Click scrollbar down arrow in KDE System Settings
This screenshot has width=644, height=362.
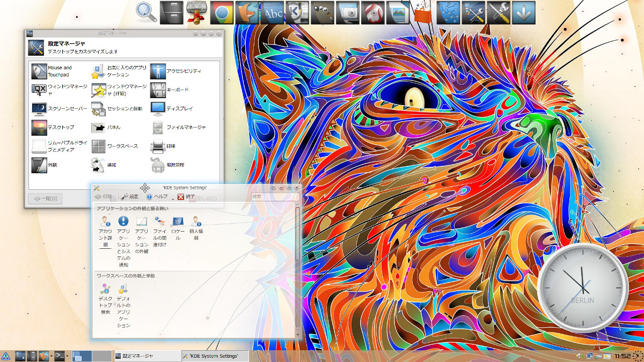pyautogui.click(x=298, y=334)
